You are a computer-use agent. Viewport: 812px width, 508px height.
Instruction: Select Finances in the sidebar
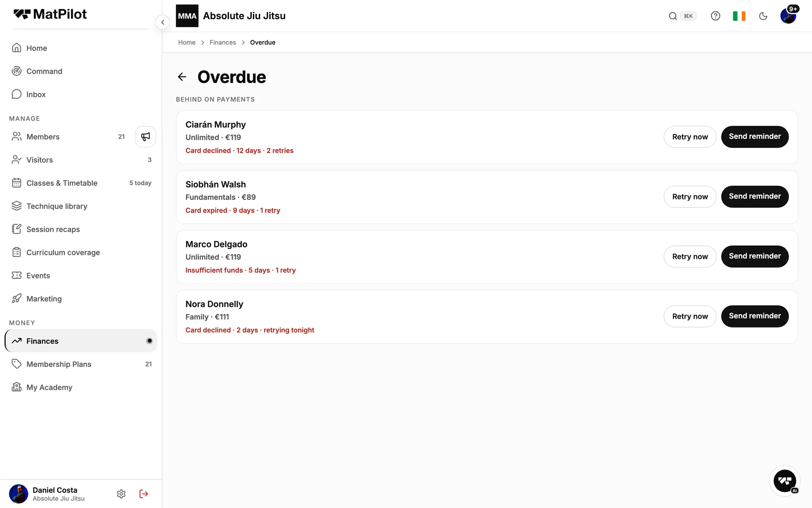point(81,341)
